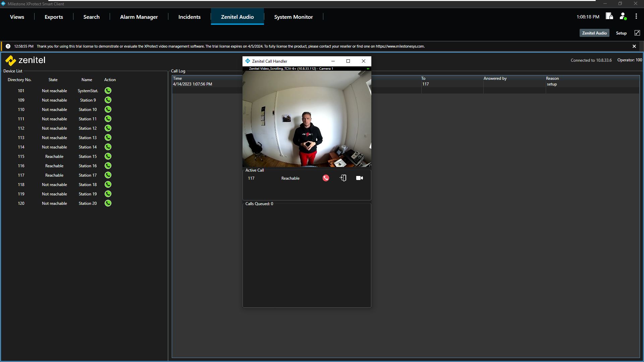Screen dimensions: 644x362
Task: Toggle Setup mode
Action: pos(621,33)
